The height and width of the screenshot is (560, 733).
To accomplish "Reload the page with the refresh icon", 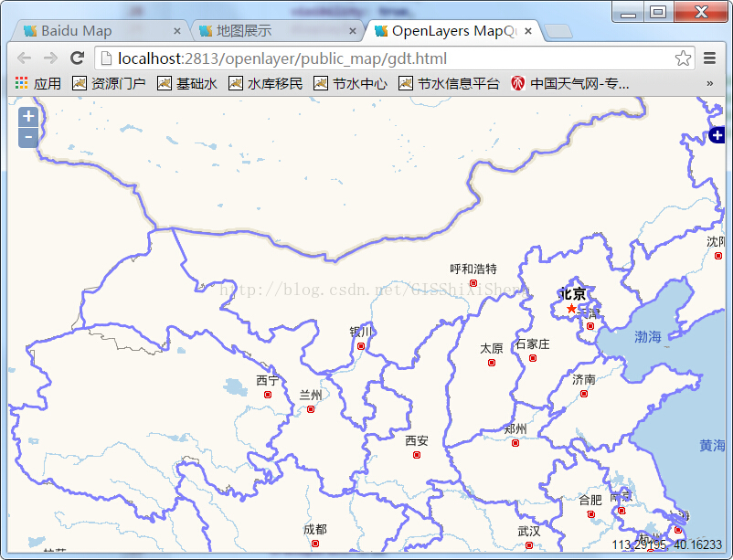I will click(x=77, y=58).
